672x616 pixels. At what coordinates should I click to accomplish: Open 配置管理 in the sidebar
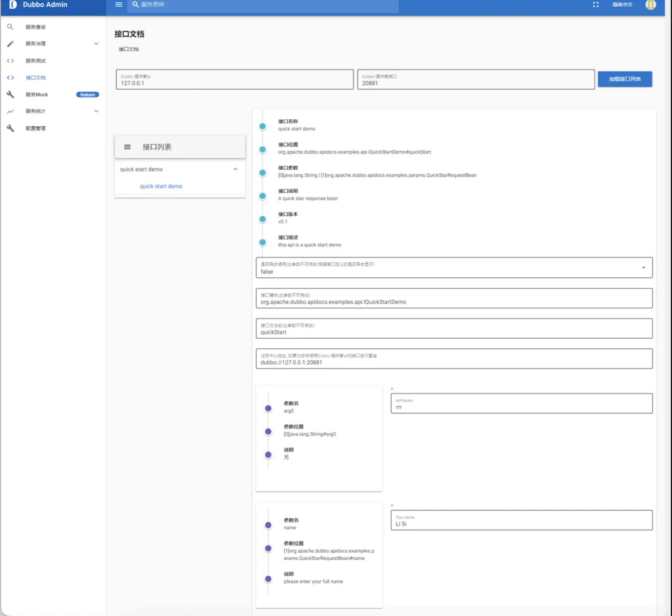(53, 128)
